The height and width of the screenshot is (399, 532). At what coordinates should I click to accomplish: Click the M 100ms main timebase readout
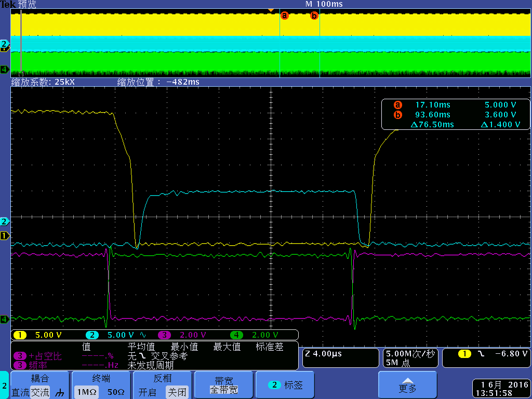point(324,4)
